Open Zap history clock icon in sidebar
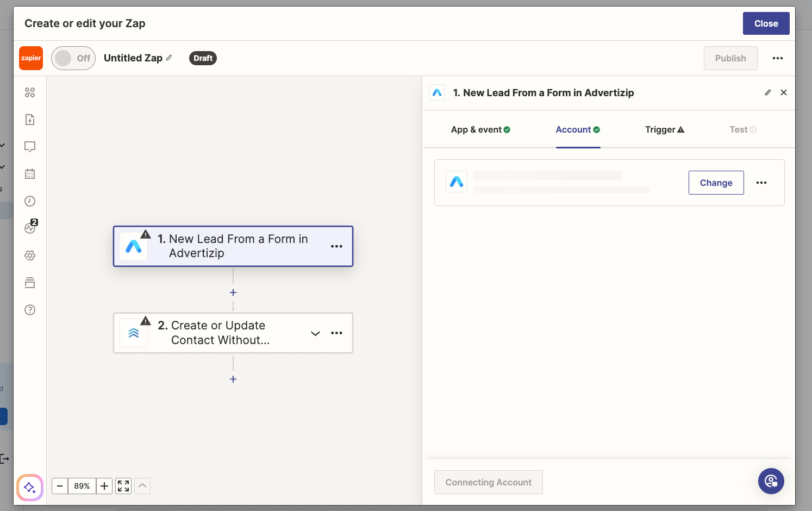Screen dimensions: 812x511 point(30,201)
